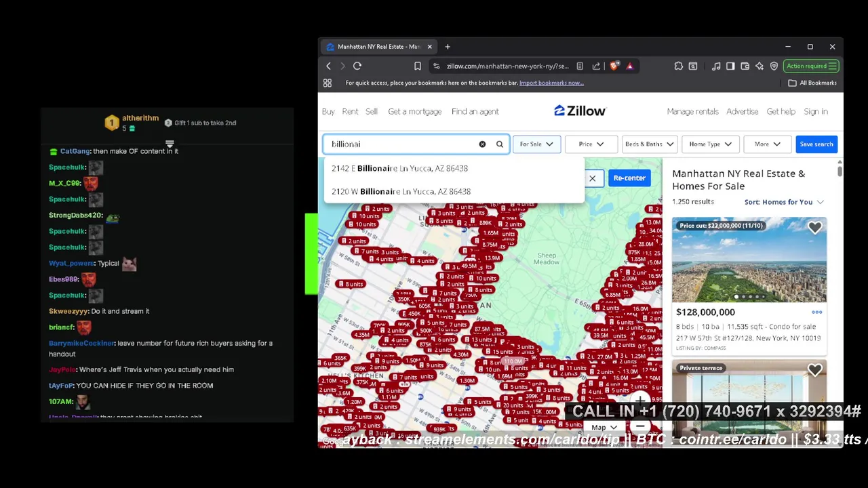Go back in the browser
The width and height of the screenshot is (868, 488).
tap(328, 66)
